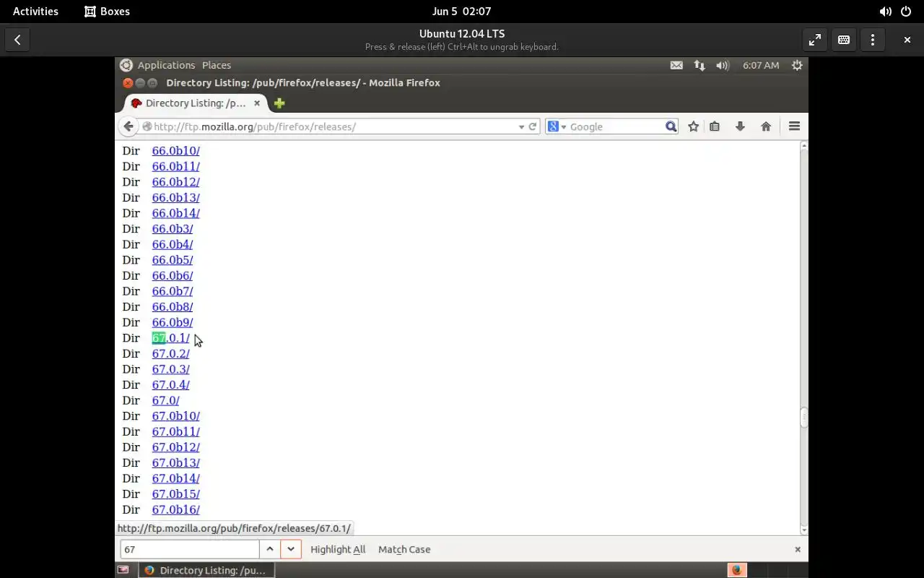Open host clock Jun 5 02:07
The width and height of the screenshot is (924, 578).
[461, 12]
